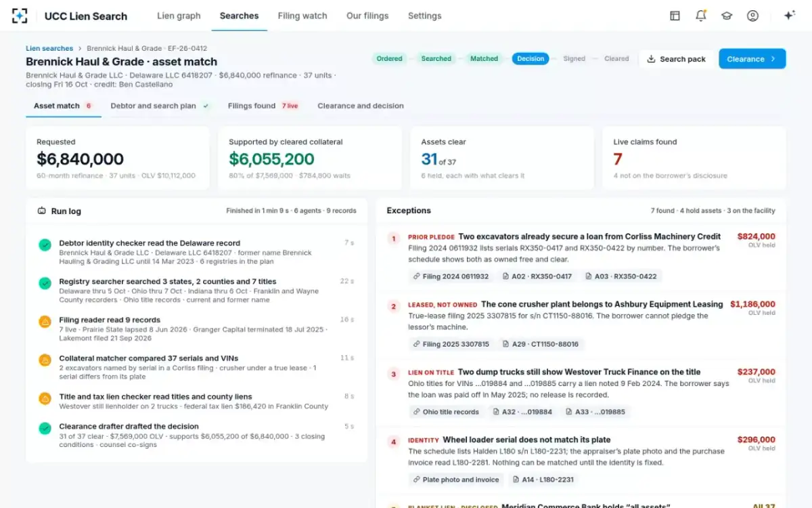Open Ohio title records chip

click(x=445, y=412)
